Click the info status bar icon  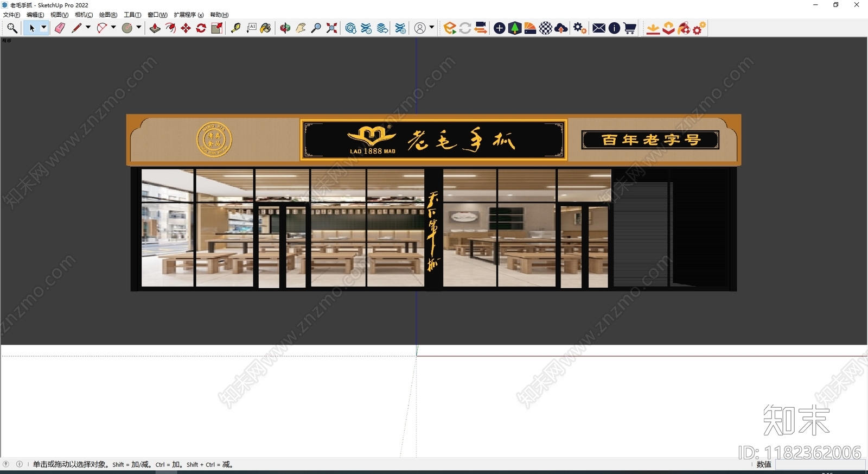point(20,464)
